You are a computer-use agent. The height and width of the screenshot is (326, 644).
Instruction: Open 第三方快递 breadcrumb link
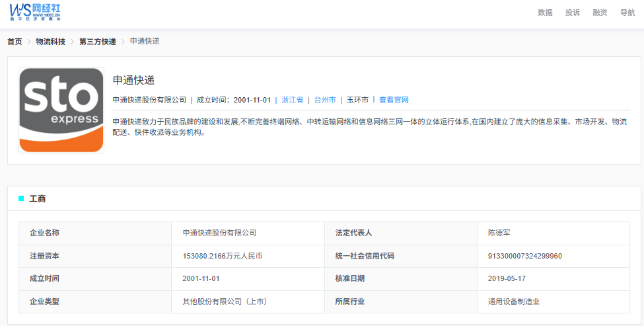98,42
